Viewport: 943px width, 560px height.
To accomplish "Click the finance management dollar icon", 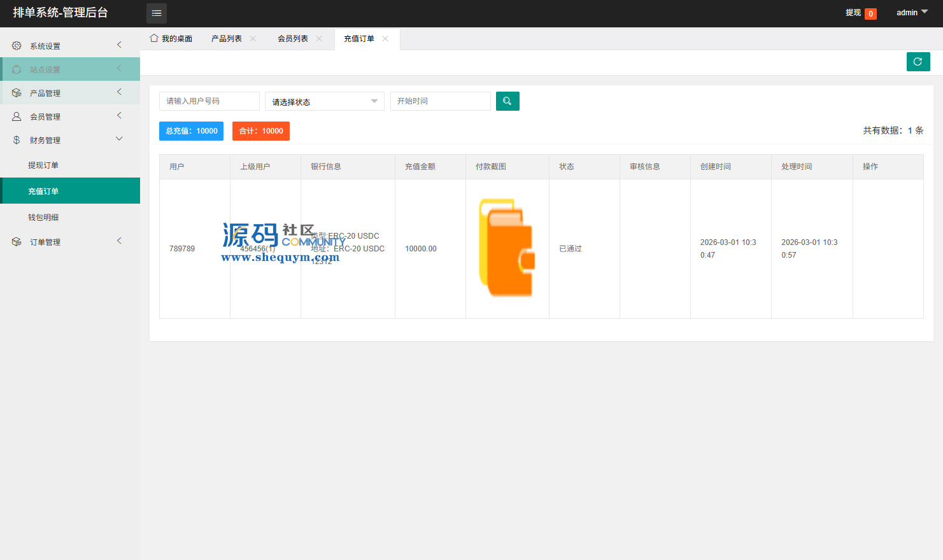I will point(17,140).
